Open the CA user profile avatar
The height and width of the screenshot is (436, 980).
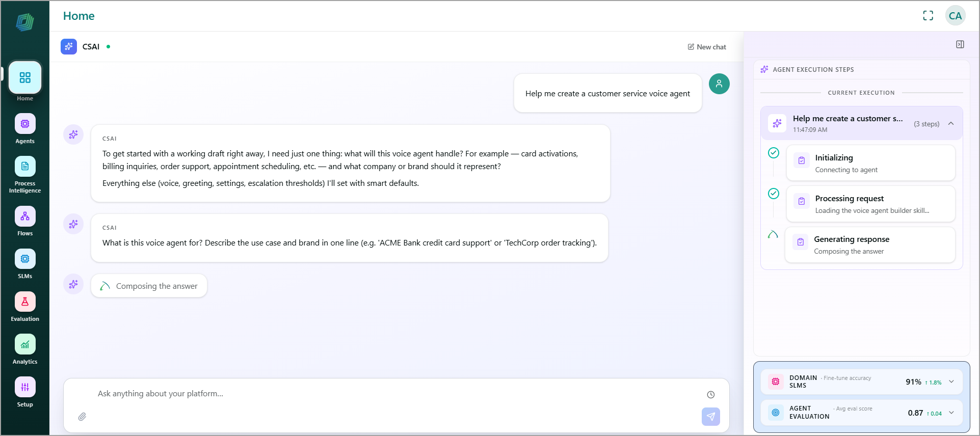(x=955, y=16)
